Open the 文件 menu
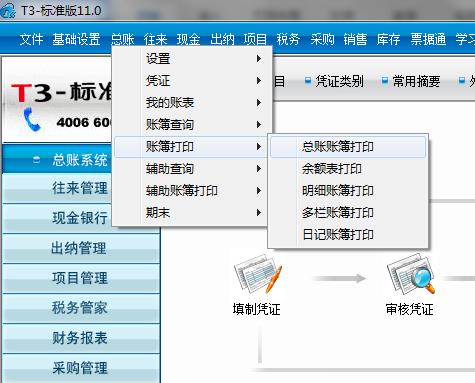 (31, 39)
